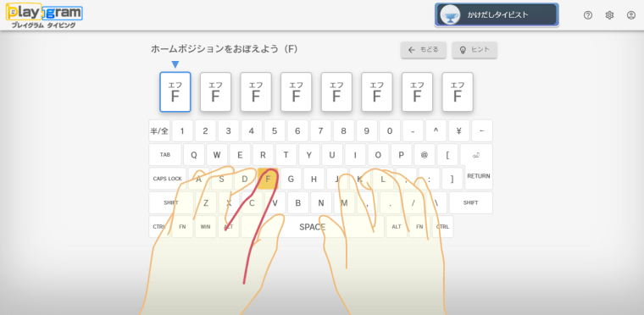Click the backspace arrow key

coord(482,131)
